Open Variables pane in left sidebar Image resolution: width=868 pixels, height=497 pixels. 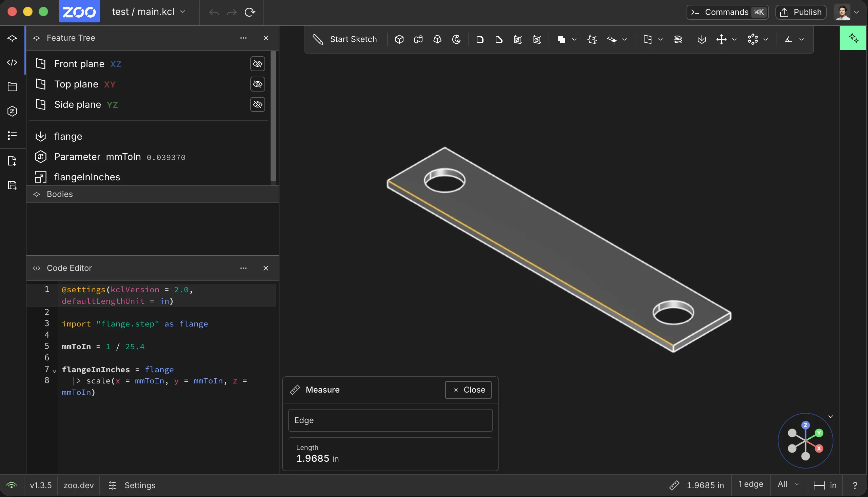(x=12, y=111)
